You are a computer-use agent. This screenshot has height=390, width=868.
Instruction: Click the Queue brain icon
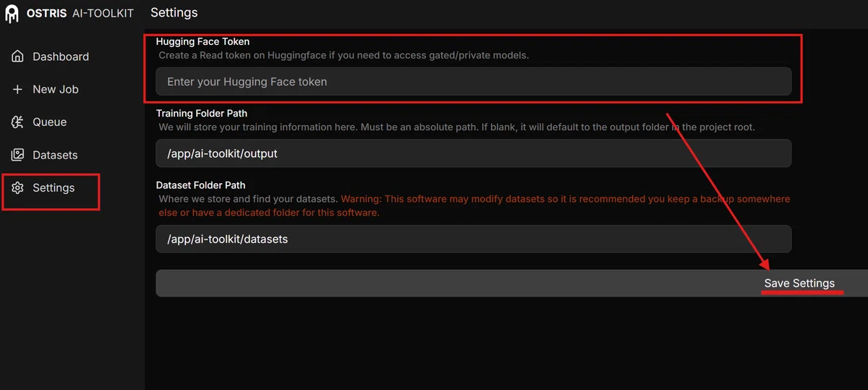[x=18, y=122]
